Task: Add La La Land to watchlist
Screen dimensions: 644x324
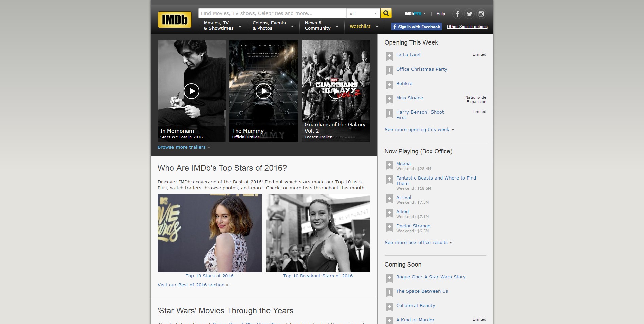Action: 390,56
